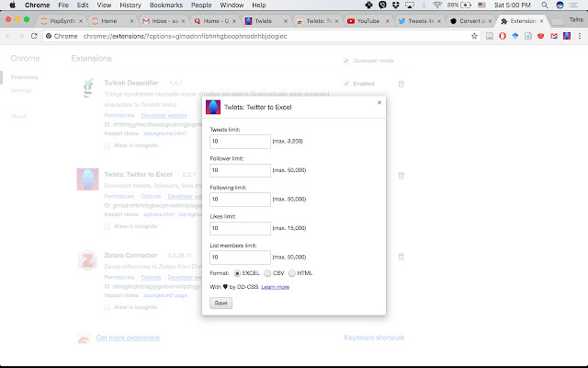Open the background.html inspect view link

164,133
